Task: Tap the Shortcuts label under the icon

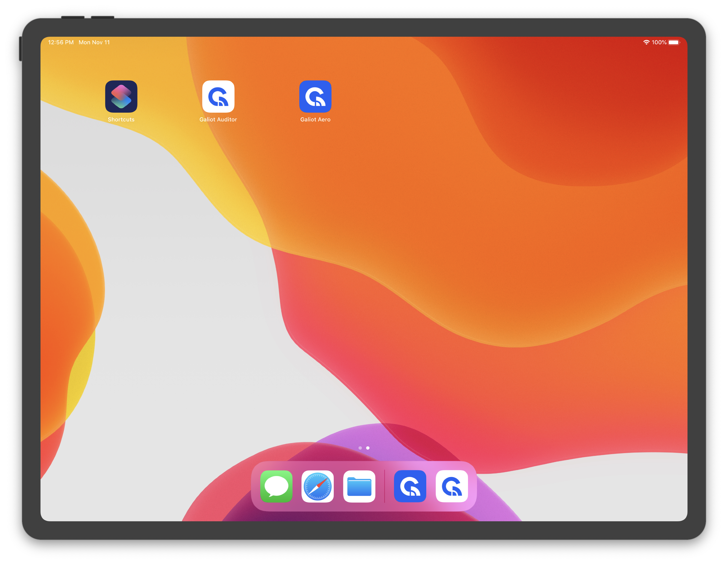Action: (121, 119)
